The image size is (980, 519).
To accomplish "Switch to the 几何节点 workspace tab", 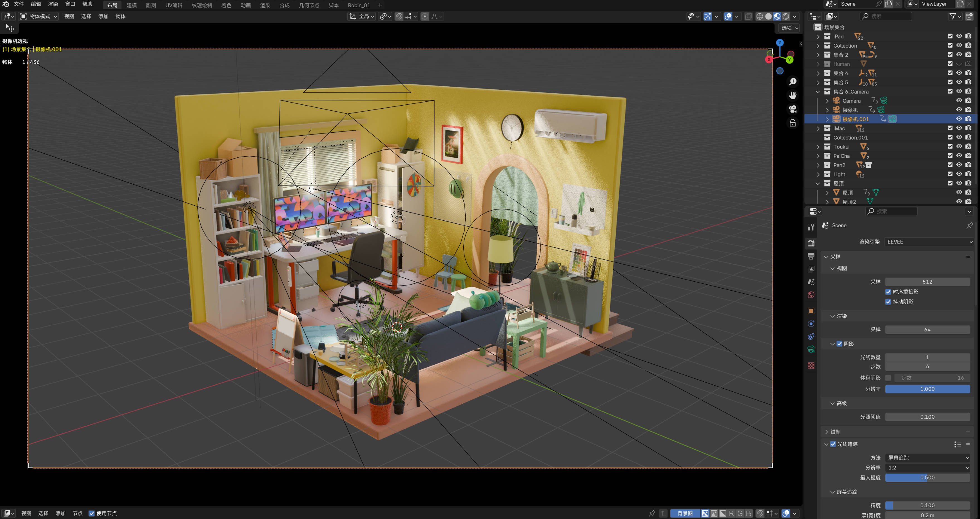I will [309, 5].
